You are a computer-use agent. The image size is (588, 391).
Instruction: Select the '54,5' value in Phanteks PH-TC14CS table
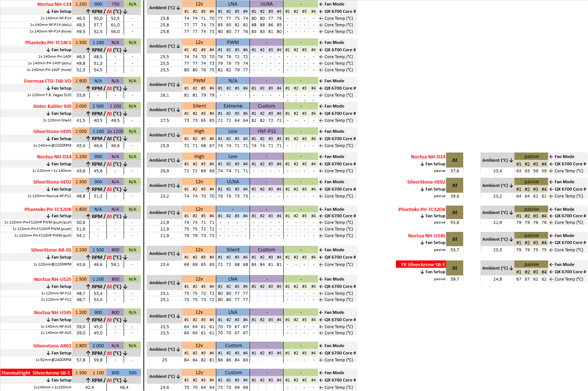[98, 70]
